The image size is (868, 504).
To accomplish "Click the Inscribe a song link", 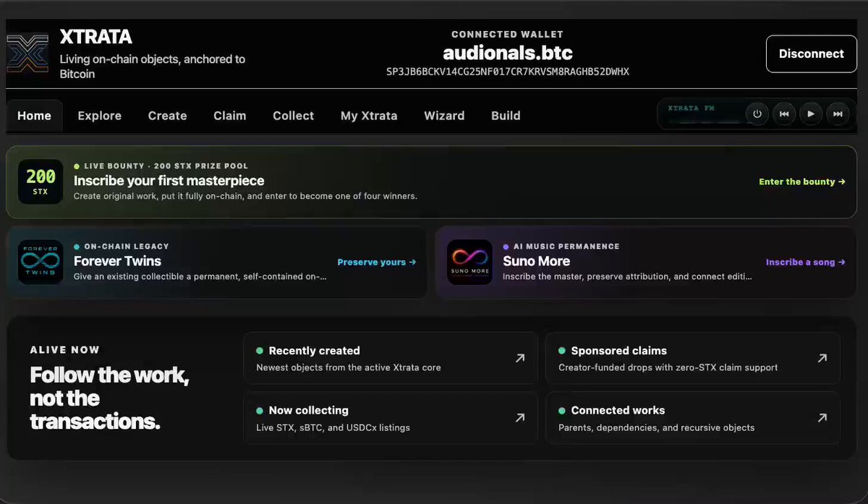I will (x=806, y=262).
